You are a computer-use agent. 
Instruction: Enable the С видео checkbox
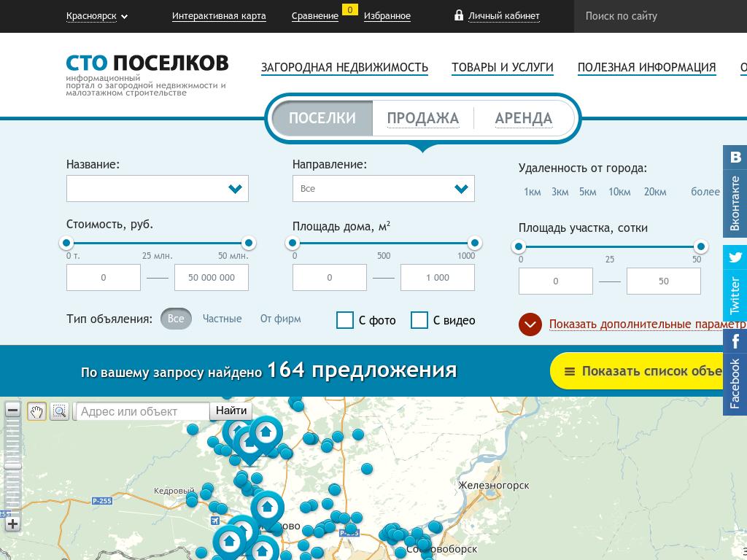click(419, 320)
